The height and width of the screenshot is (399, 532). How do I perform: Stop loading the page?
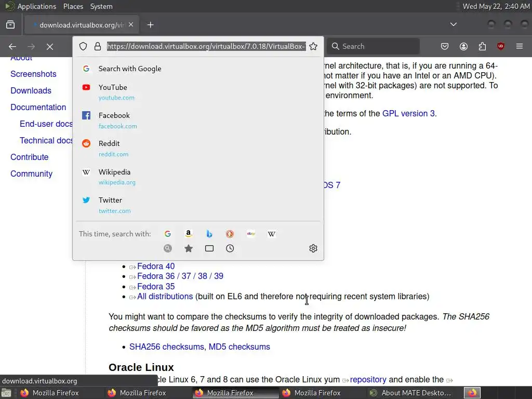(x=49, y=46)
